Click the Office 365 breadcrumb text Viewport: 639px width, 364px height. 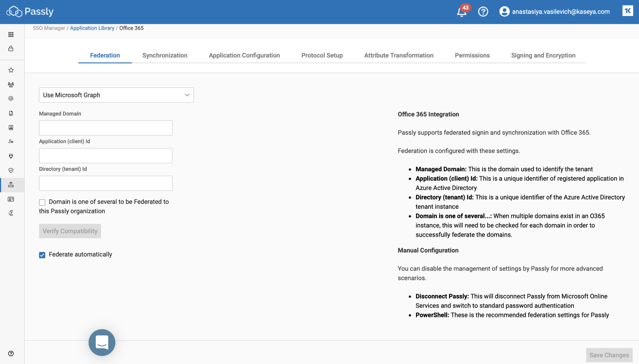pyautogui.click(x=131, y=28)
